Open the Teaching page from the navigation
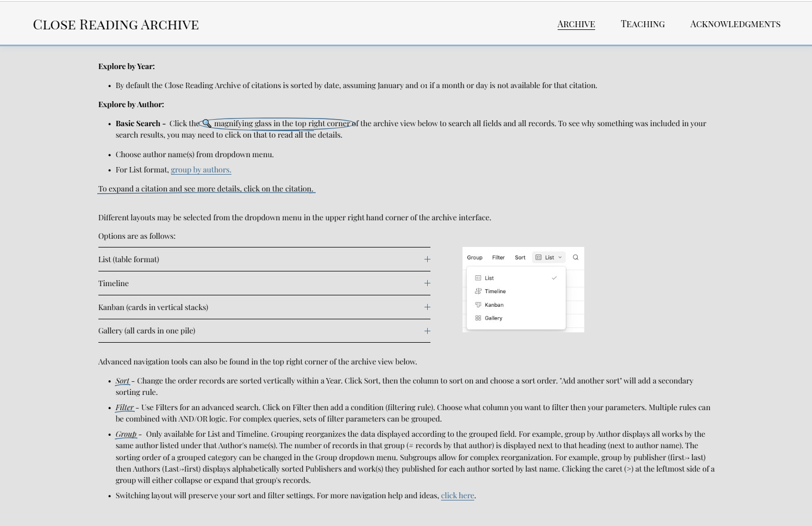The height and width of the screenshot is (526, 812). coord(642,24)
